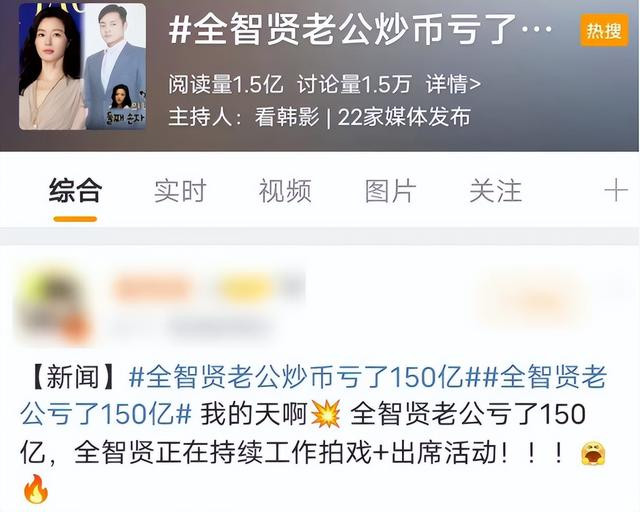Viewport: 640px width, 512px height.
Task: Tap the fire emoji at post end
Action: 36,489
